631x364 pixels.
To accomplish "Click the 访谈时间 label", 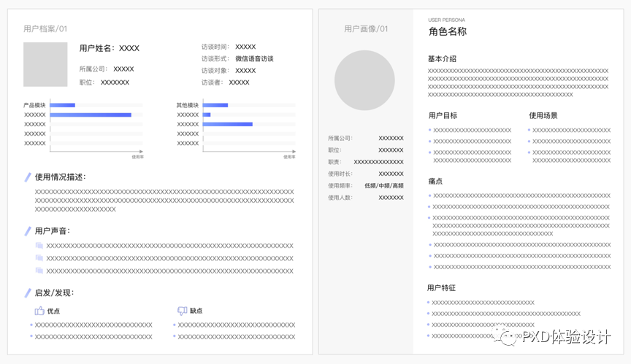I will pos(215,47).
